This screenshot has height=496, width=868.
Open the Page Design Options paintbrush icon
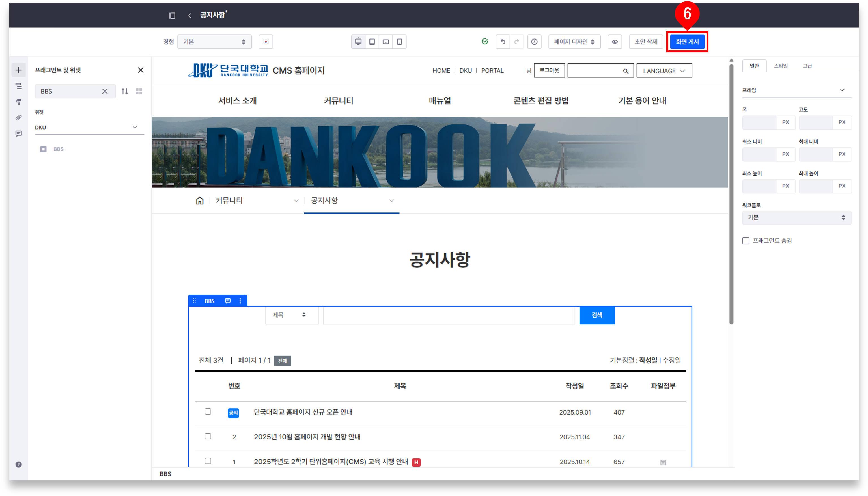[x=19, y=102]
